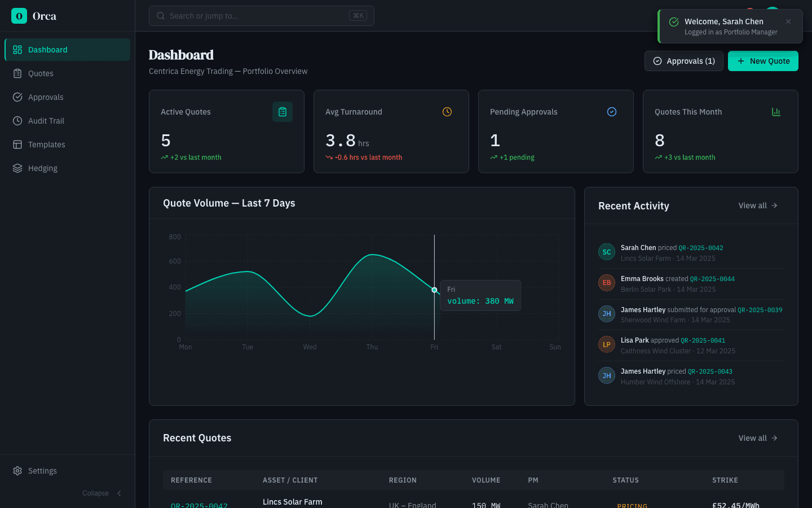Open reference QR-2025-0041 in activity
This screenshot has width=812, height=508.
(x=703, y=340)
